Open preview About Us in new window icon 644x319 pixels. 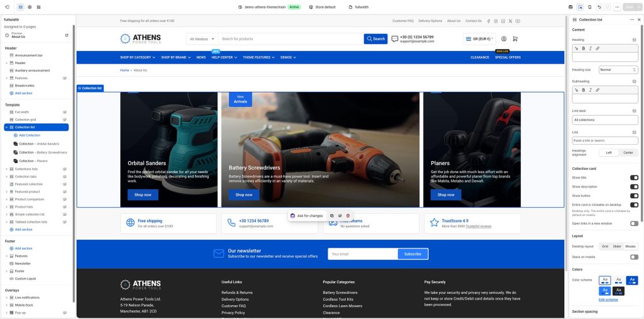67,35
